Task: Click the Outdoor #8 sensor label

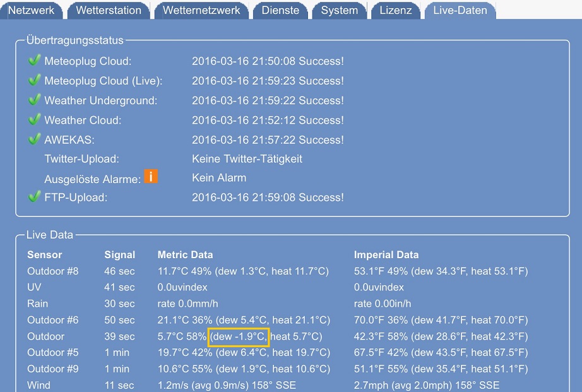Action: pos(53,271)
